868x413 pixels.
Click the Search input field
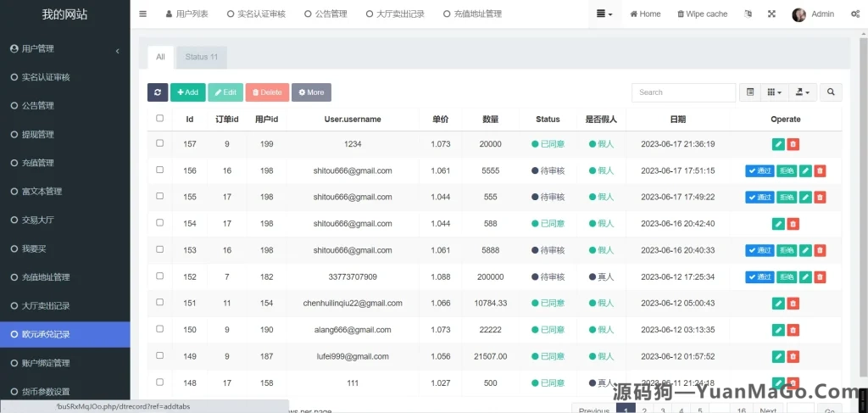(x=684, y=92)
